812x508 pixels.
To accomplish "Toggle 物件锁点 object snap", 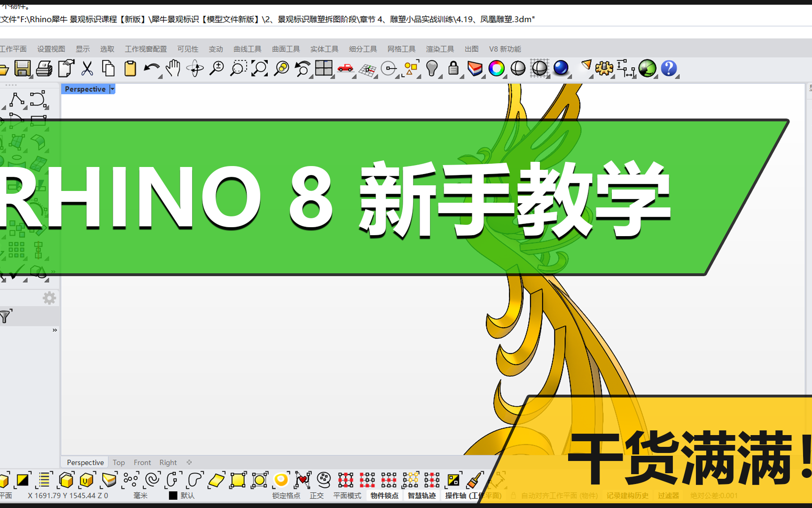I will [x=384, y=495].
